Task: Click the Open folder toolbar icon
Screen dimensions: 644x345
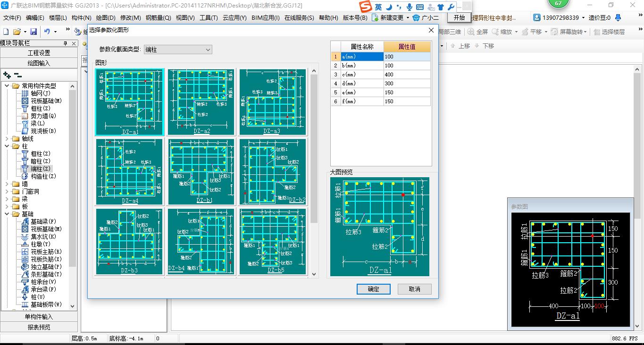Action: 17,32
